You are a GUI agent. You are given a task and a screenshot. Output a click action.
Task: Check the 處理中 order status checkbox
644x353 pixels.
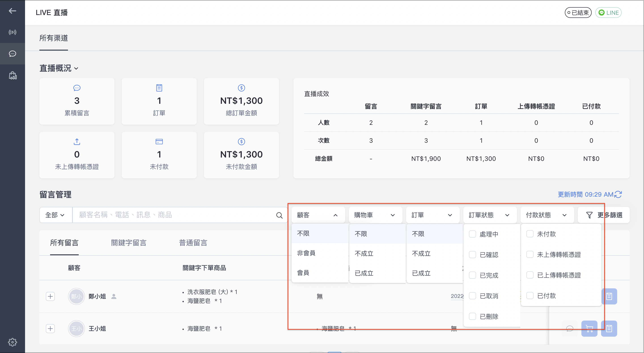pyautogui.click(x=472, y=234)
